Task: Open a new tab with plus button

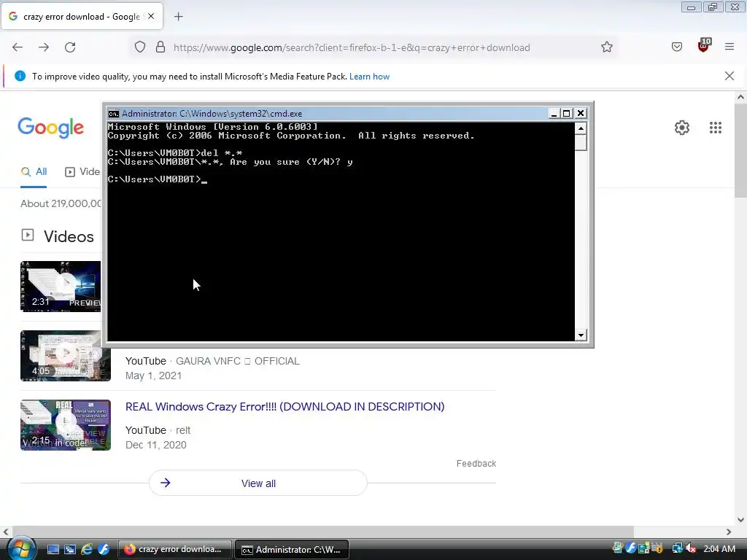Action: pyautogui.click(x=178, y=17)
